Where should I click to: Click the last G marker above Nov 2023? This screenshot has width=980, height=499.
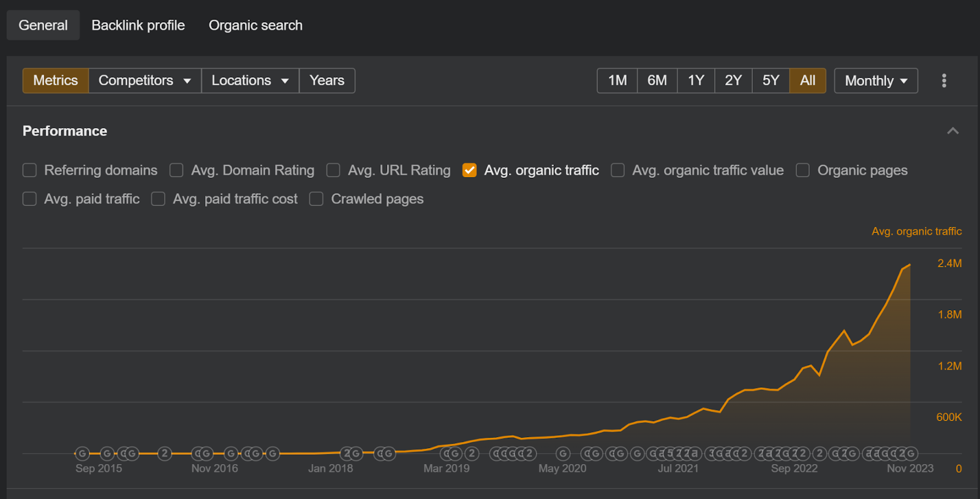911,454
